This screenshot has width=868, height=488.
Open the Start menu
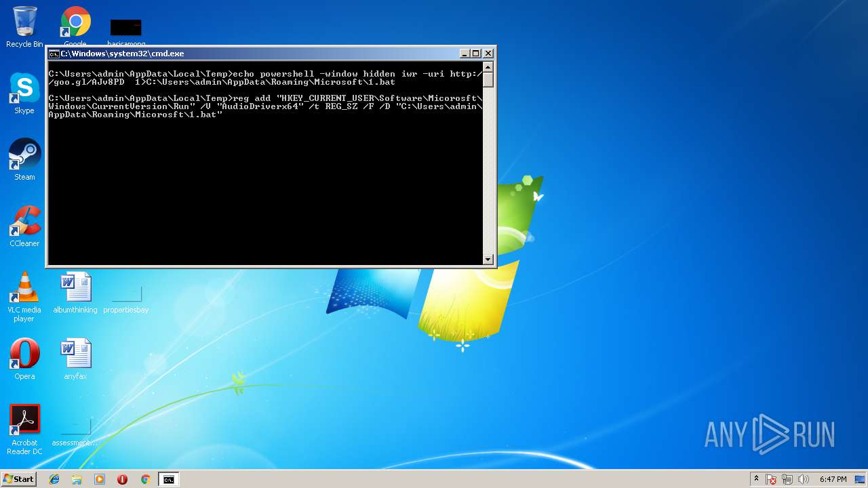[x=18, y=479]
